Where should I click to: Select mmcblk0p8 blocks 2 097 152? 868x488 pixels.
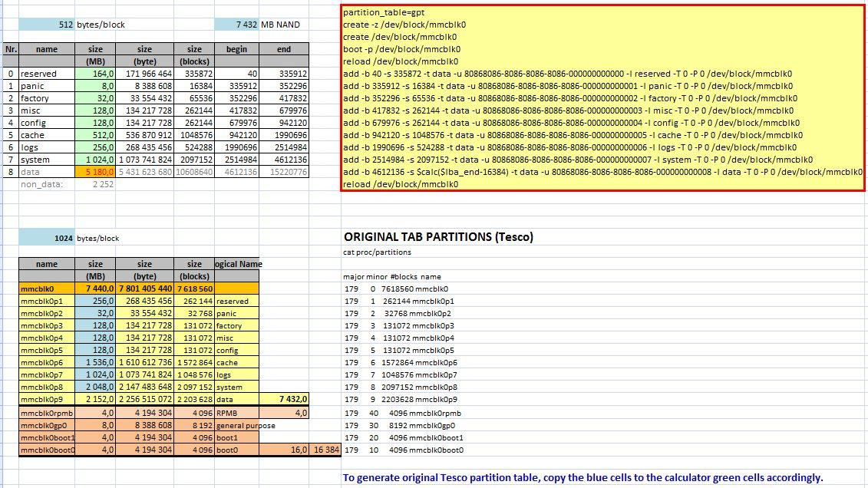[x=194, y=387]
